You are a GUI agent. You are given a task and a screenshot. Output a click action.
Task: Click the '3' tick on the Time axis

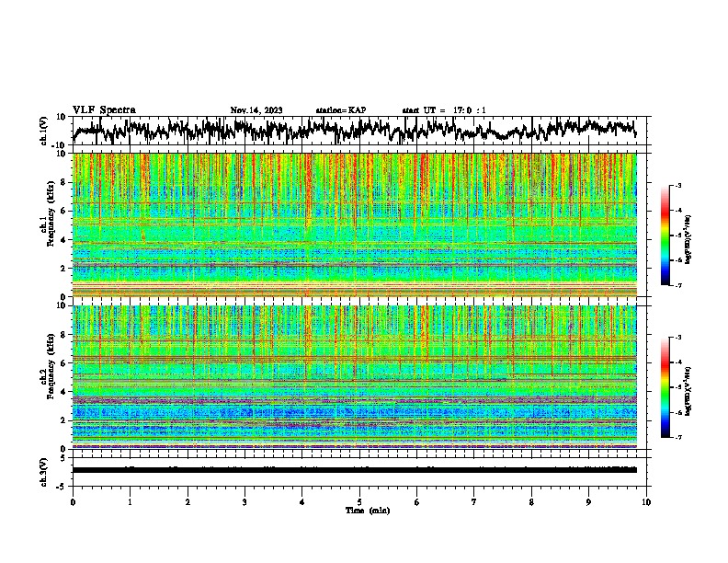point(245,502)
